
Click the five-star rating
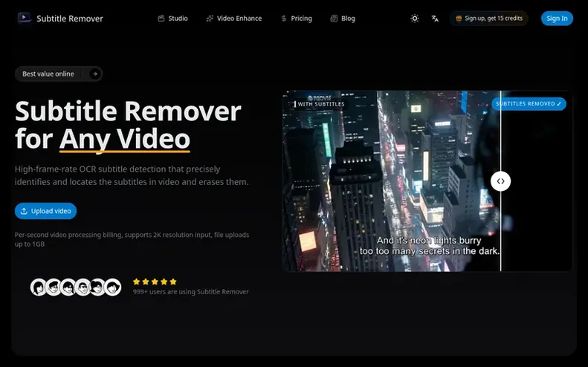pyautogui.click(x=155, y=282)
